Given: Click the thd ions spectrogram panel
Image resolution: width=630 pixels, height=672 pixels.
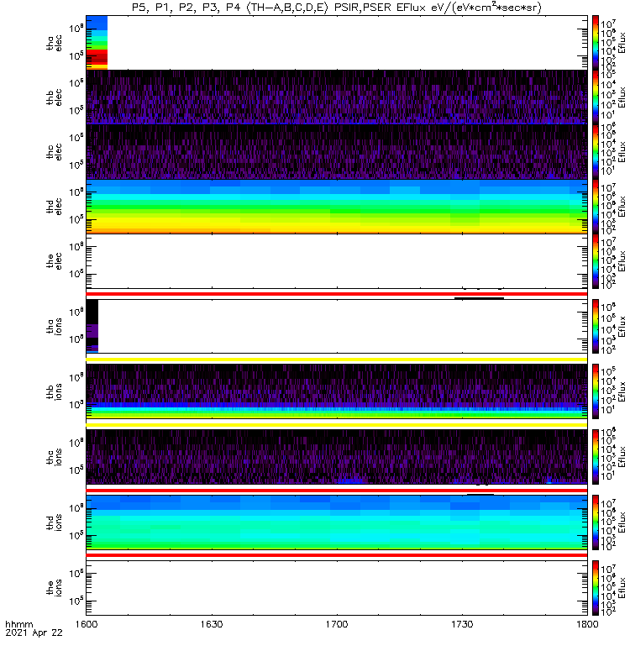Looking at the screenshot, I should pyautogui.click(x=337, y=522).
